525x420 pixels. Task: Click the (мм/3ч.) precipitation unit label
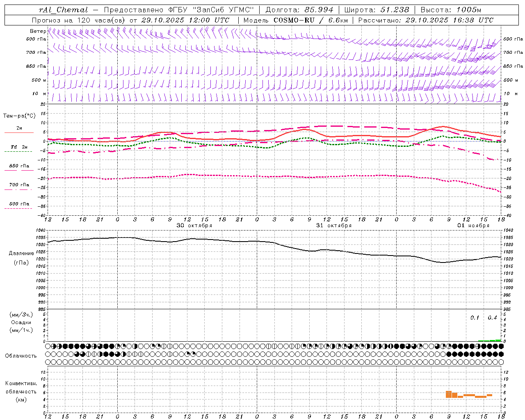click(x=21, y=315)
